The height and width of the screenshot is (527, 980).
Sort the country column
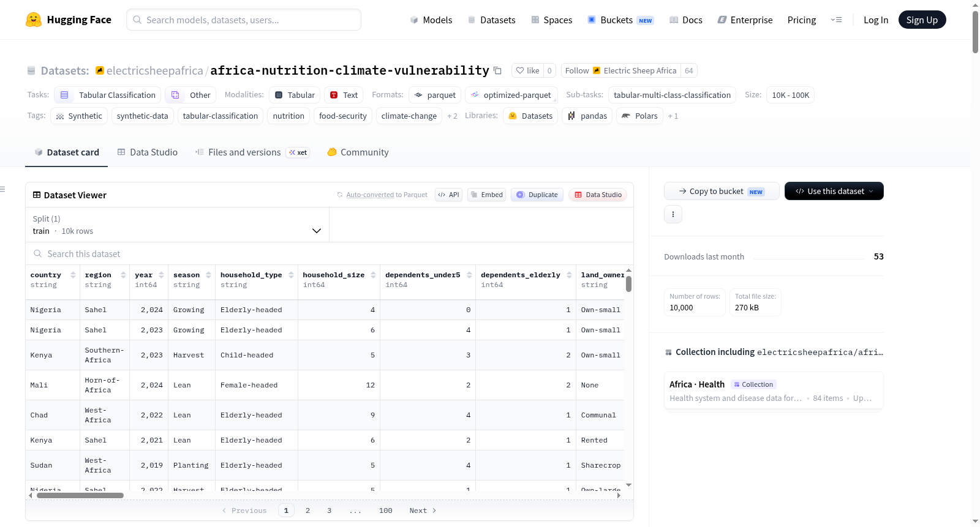73,275
